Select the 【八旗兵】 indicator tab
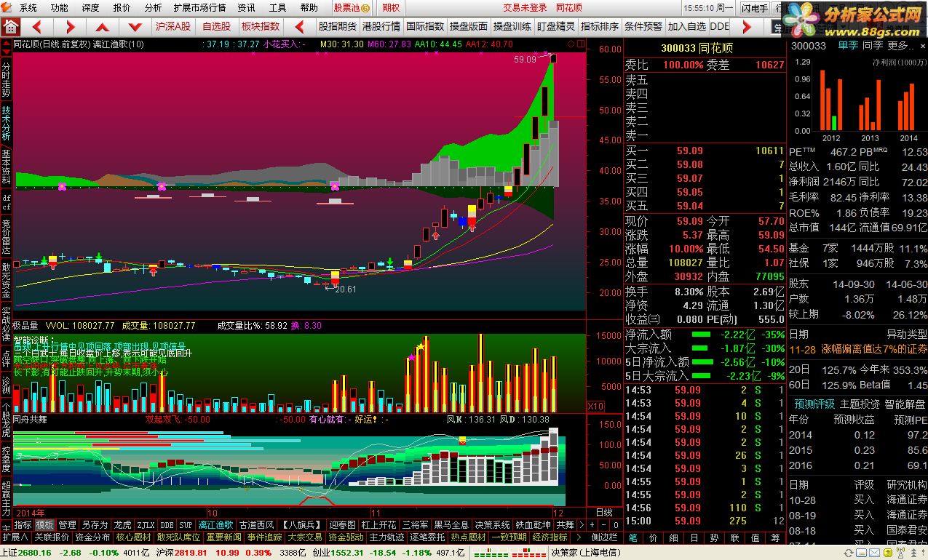928x560 pixels. point(301,524)
